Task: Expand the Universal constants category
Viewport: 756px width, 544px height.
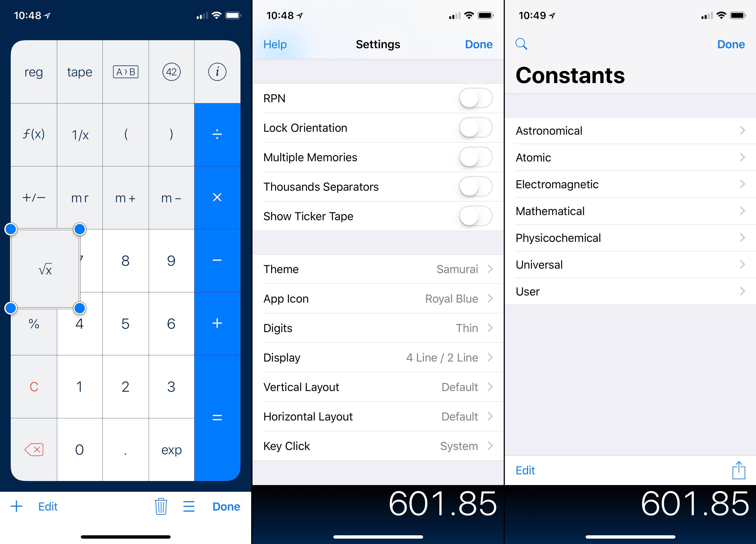Action: [x=630, y=265]
